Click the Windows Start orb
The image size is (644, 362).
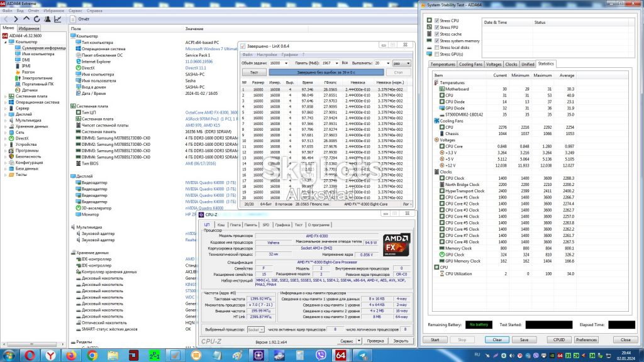[x=9, y=355]
